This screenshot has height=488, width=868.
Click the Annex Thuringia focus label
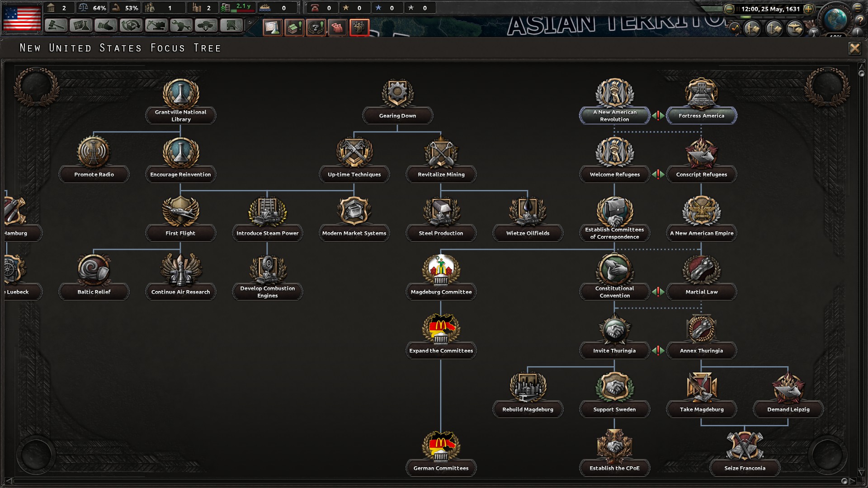701,351
